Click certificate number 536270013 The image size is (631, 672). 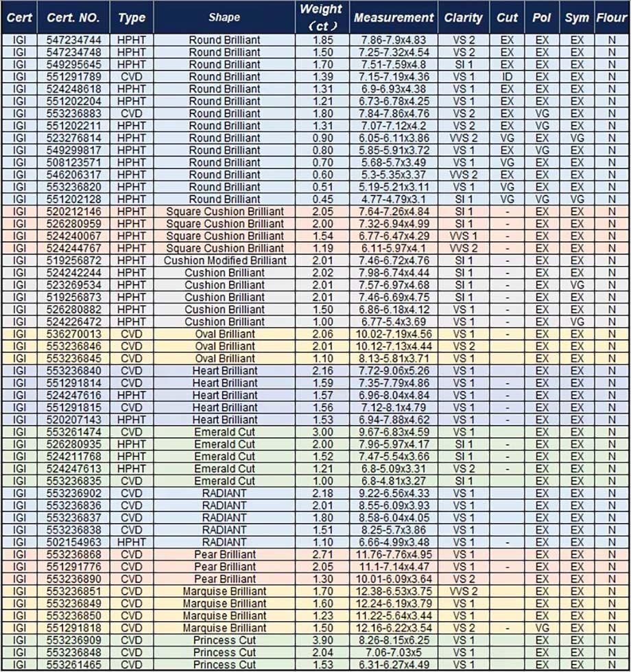click(x=74, y=335)
